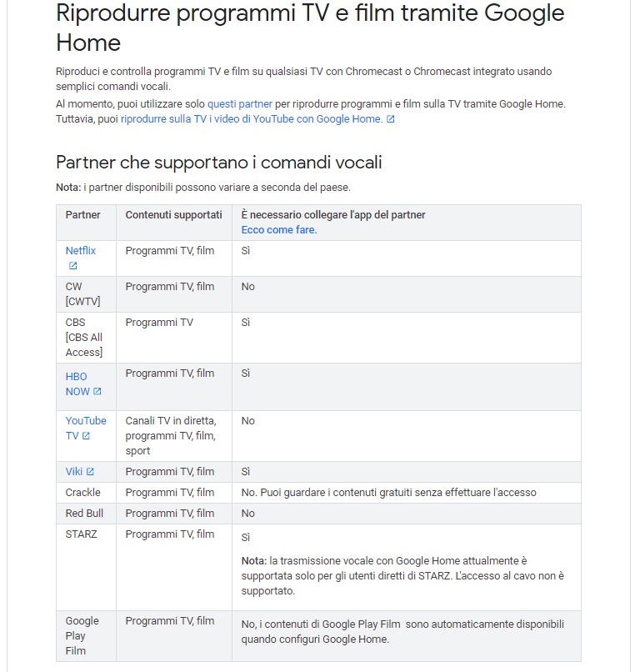Click the external-link icon after the YouTube video link
The height and width of the screenshot is (672, 640).
point(391,119)
